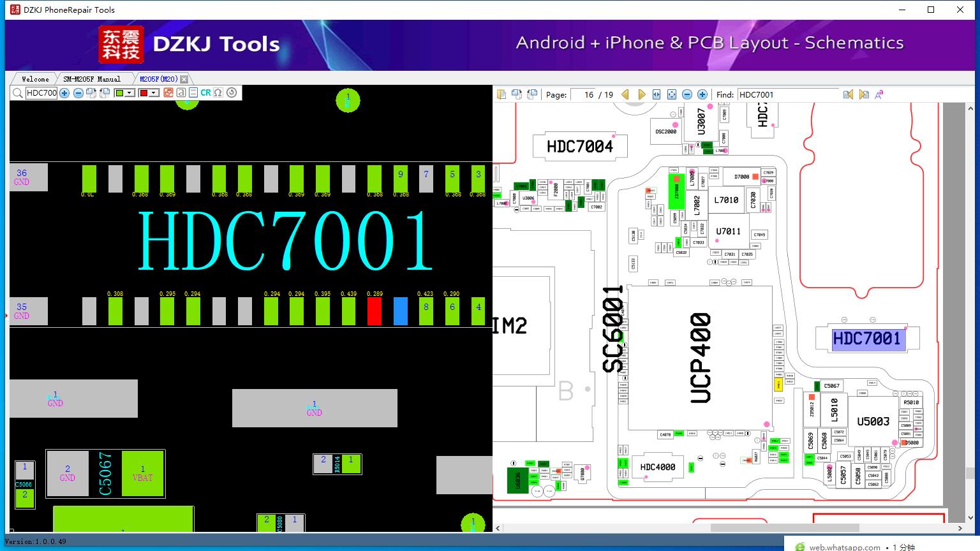The width and height of the screenshot is (980, 551).
Task: Click the highlighted HDC7001 label in schematic
Action: (x=867, y=339)
